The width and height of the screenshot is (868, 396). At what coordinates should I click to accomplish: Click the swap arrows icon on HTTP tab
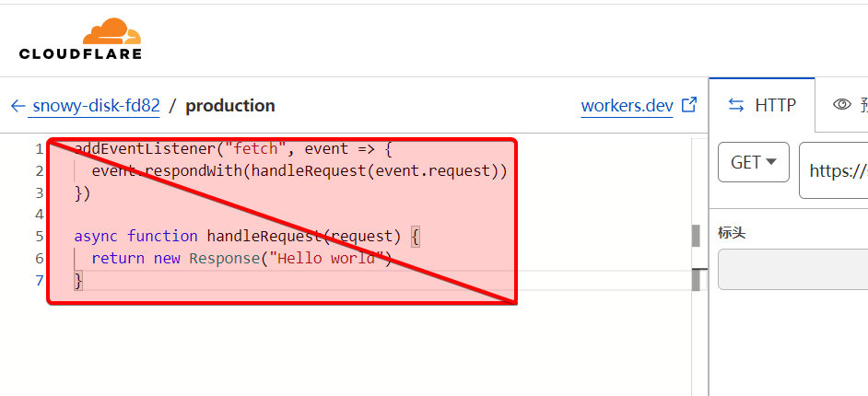735,105
